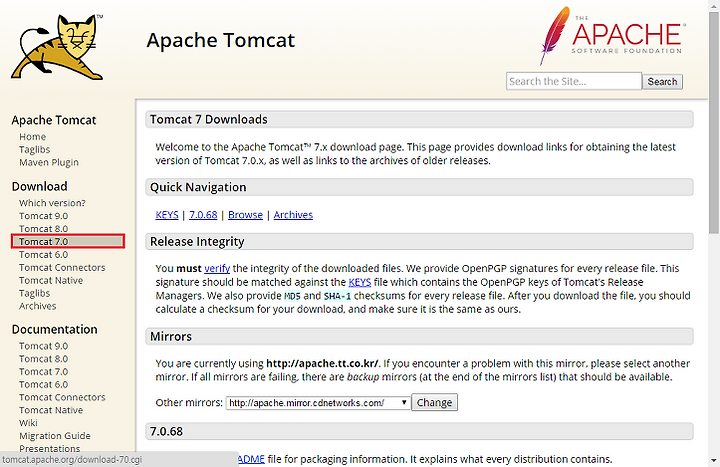Click the verify link under Release Integrity
The width and height of the screenshot is (720, 467).
tap(217, 268)
